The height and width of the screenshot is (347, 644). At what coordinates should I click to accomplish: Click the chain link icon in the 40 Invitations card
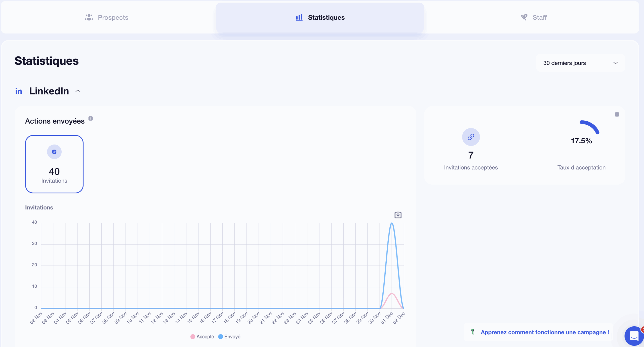point(54,152)
